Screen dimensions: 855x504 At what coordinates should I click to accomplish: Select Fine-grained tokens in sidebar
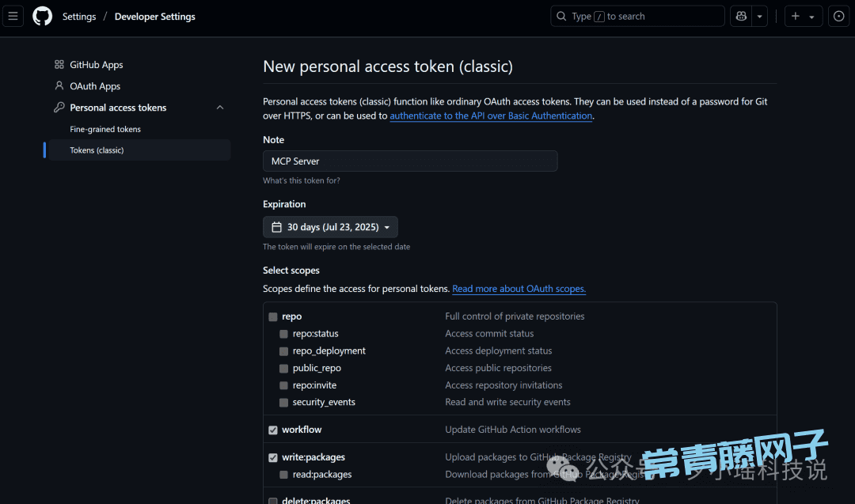pyautogui.click(x=105, y=129)
